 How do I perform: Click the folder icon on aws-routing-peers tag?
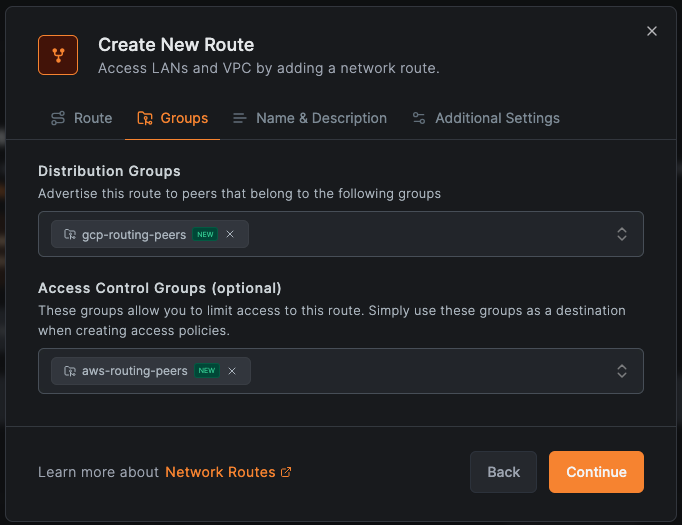tap(69, 371)
